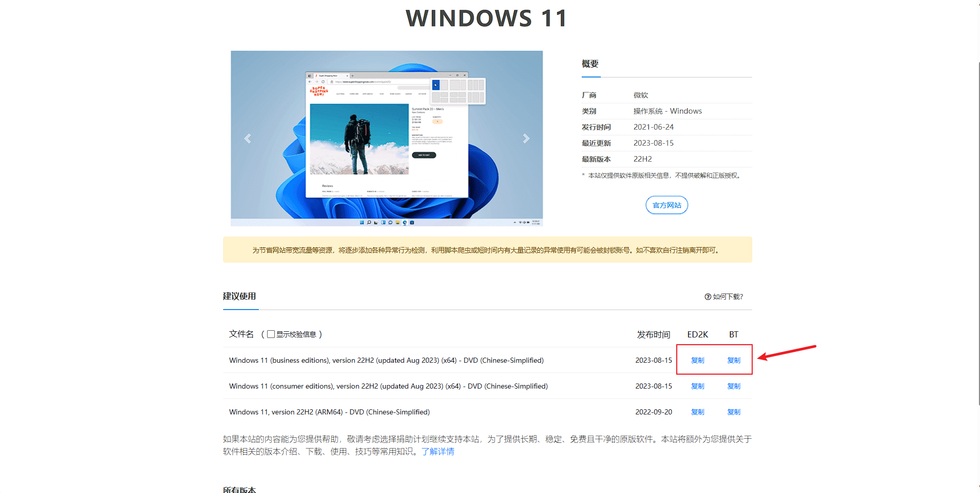The width and height of the screenshot is (980, 493).
Task: Select the Windows 11 ARM64 file row
Action: pos(329,412)
